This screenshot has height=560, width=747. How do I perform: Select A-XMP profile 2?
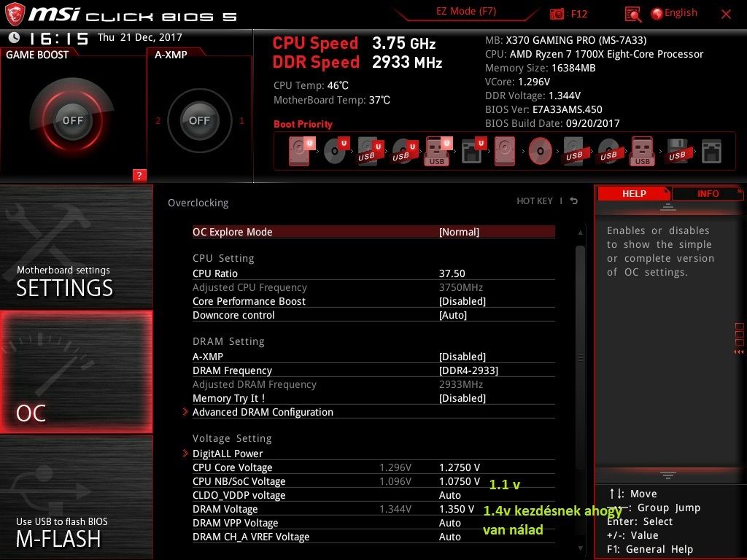coord(158,120)
